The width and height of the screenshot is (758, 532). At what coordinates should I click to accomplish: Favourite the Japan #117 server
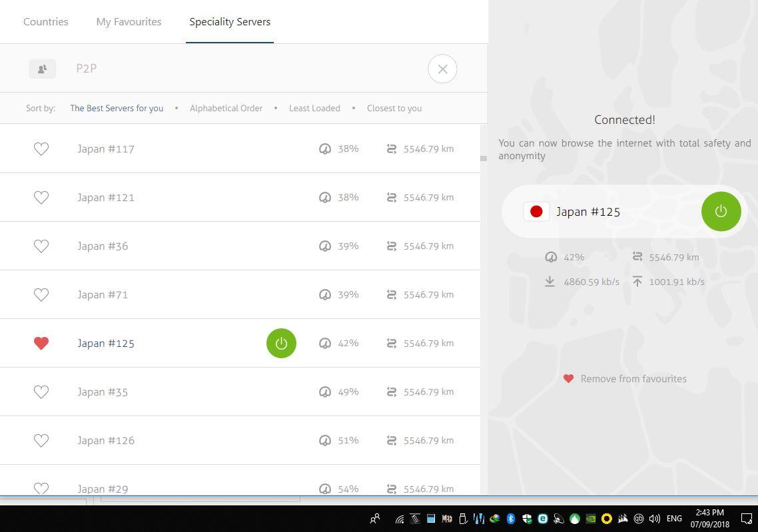(41, 148)
